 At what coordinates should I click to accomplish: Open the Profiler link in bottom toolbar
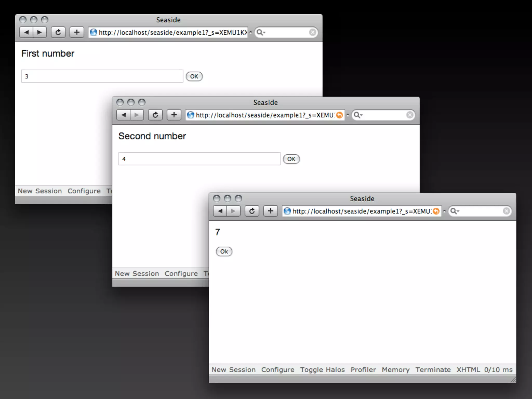363,370
